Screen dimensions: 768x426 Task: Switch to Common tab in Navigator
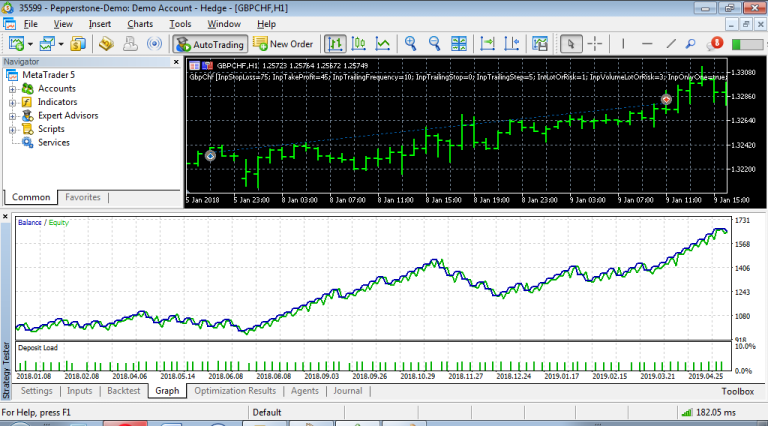[31, 197]
